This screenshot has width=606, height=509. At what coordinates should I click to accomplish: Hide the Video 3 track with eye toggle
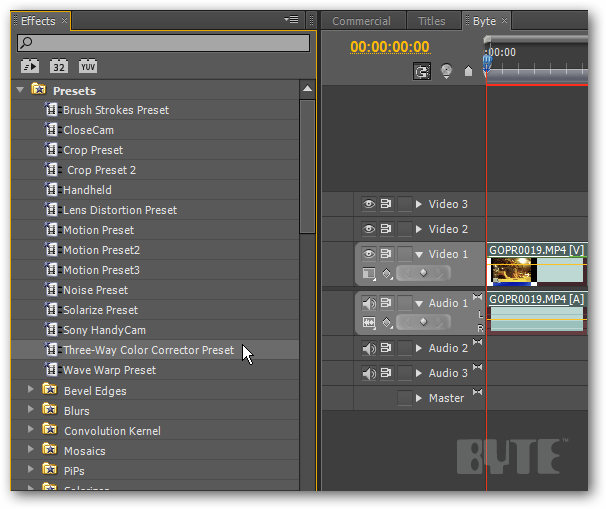coord(368,204)
